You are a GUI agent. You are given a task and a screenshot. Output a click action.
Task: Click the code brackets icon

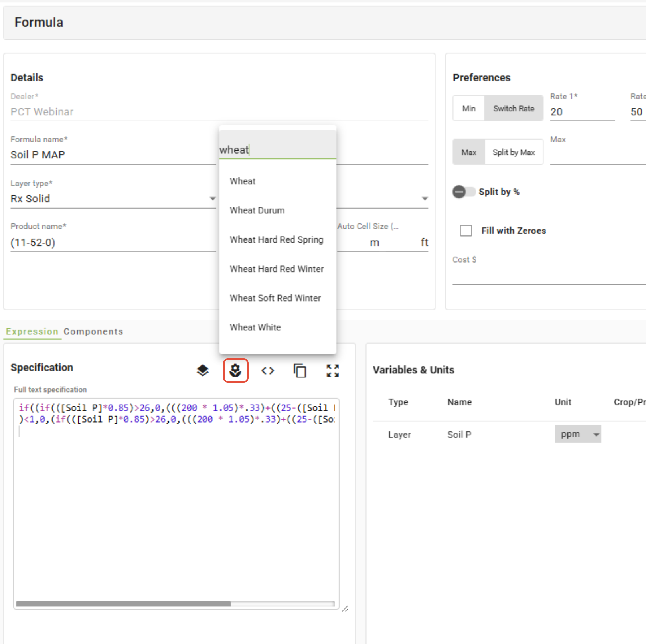click(268, 371)
